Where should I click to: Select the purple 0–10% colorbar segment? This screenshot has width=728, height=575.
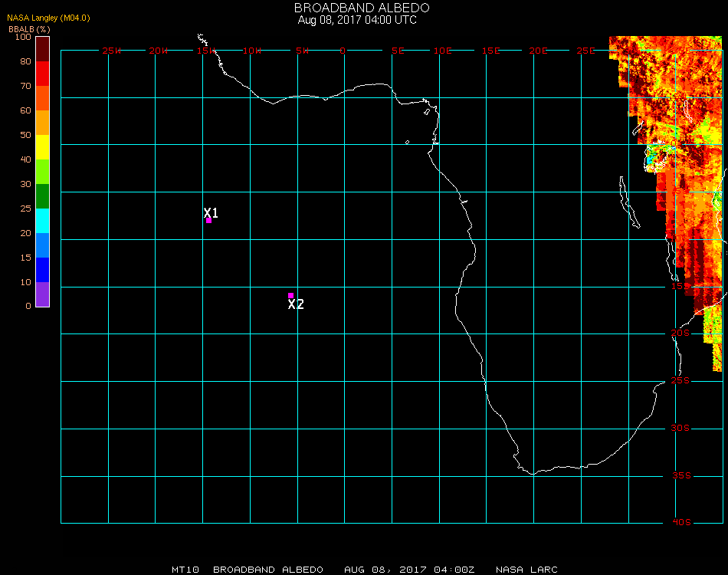pyautogui.click(x=42, y=294)
